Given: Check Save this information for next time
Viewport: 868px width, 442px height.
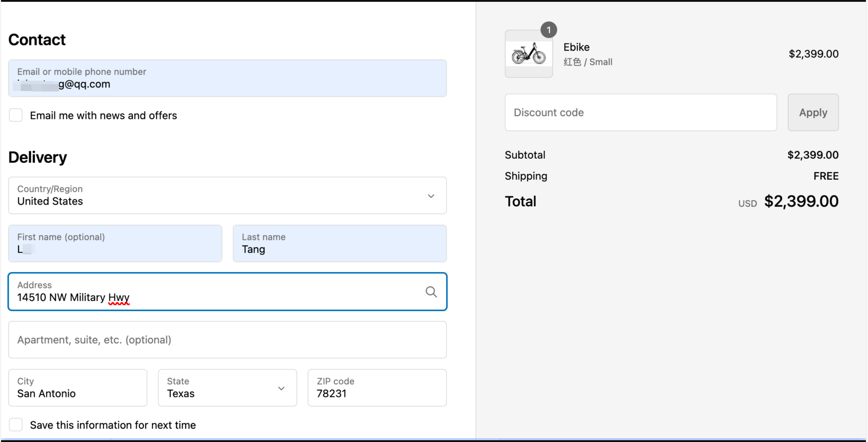Looking at the screenshot, I should coord(16,425).
